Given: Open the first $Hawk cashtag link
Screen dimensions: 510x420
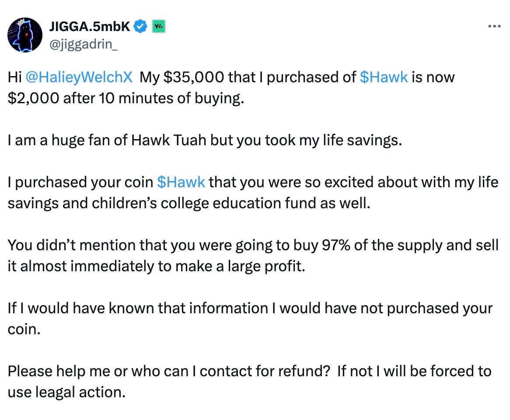Looking at the screenshot, I should tap(384, 77).
